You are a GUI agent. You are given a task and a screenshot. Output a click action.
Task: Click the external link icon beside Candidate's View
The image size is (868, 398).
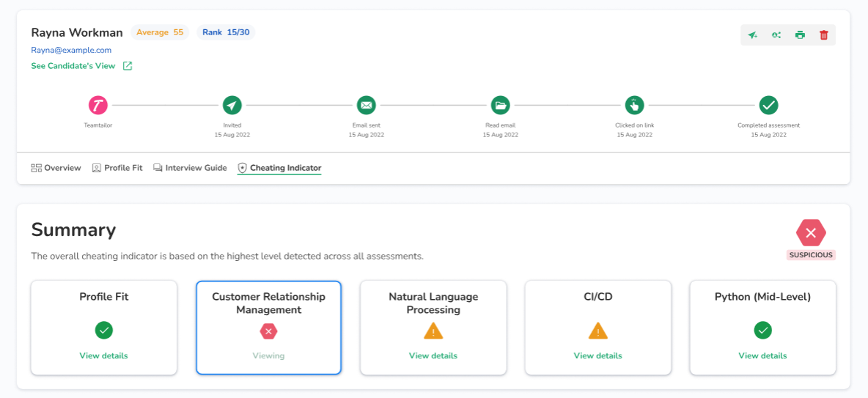pyautogui.click(x=128, y=66)
